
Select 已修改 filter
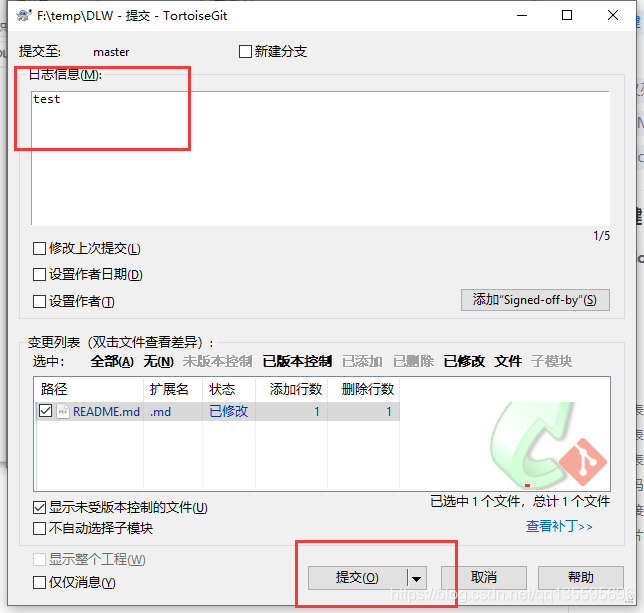coord(464,362)
